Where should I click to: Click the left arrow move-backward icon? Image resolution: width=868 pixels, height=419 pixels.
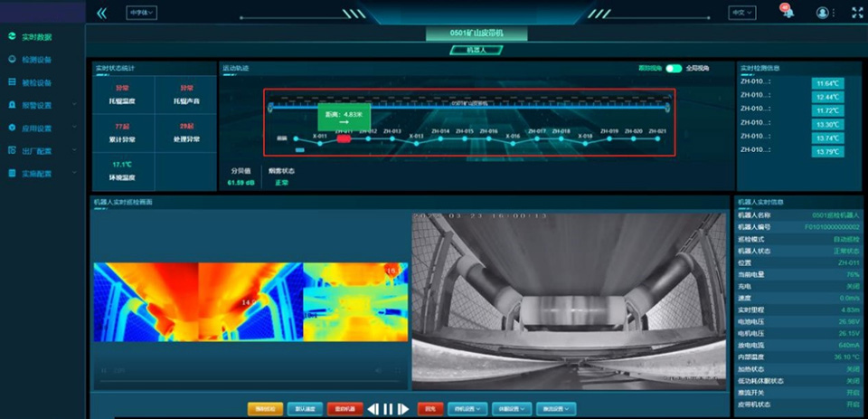(x=372, y=409)
